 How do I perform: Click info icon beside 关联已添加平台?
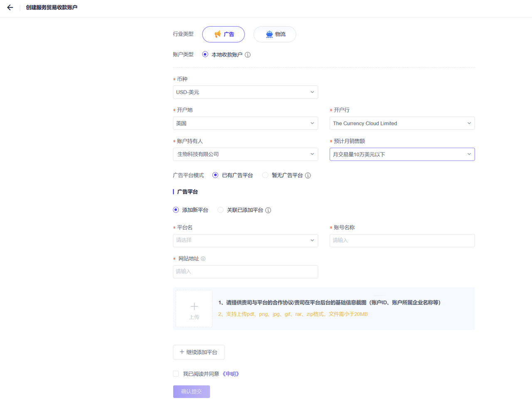tap(268, 210)
